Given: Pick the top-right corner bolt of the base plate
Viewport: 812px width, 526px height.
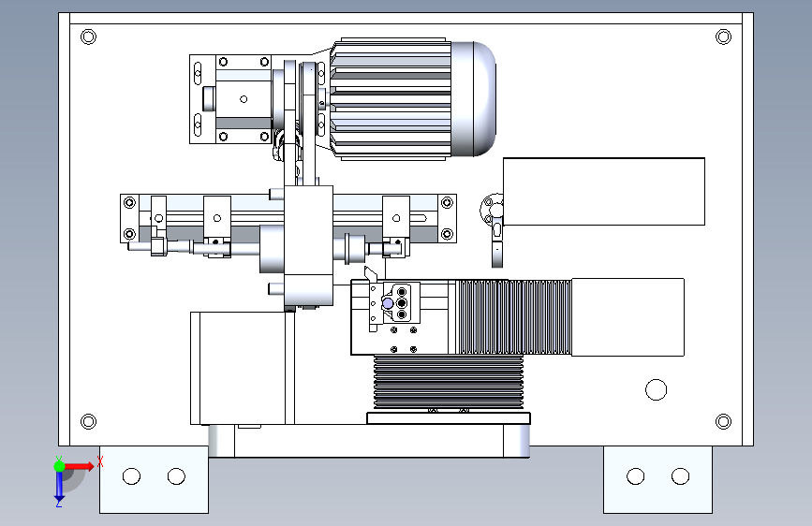Looking at the screenshot, I should [x=723, y=37].
